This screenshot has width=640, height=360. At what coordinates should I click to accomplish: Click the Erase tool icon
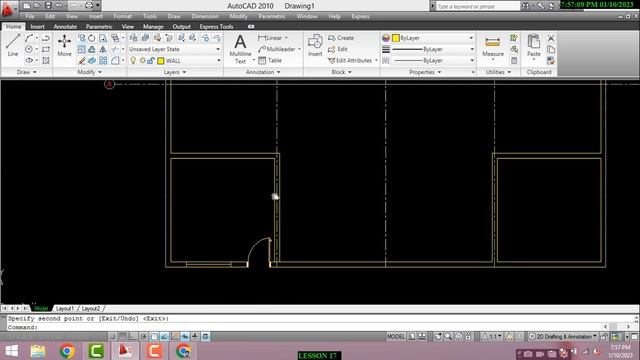pyautogui.click(x=82, y=60)
